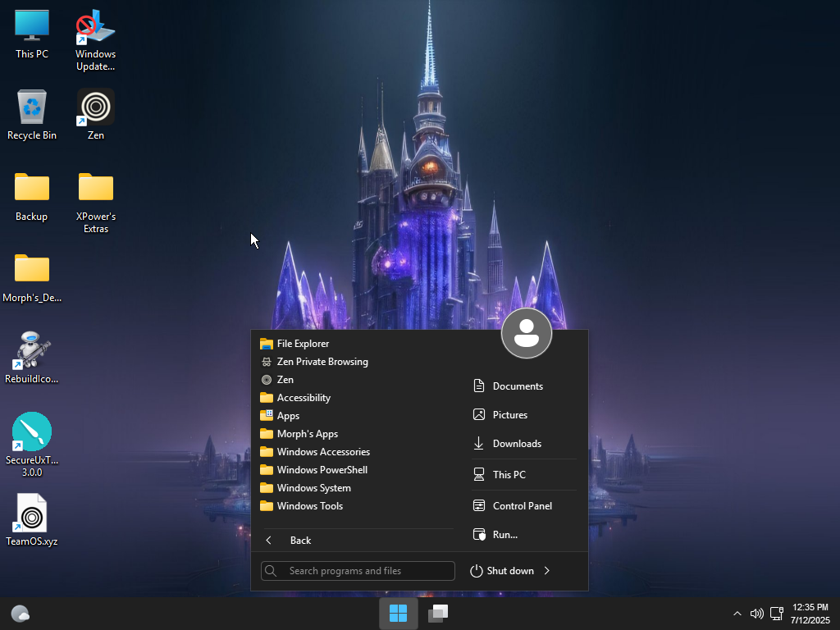Open Control Panel from Start menu
Viewport: 840px width, 630px height.
(524, 505)
